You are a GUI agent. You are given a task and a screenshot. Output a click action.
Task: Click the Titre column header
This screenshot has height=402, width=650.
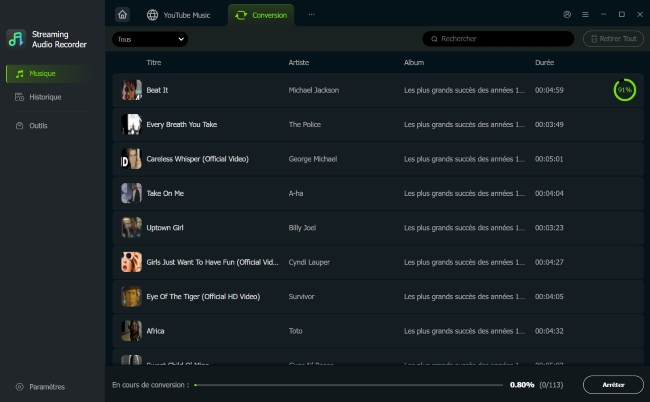[x=154, y=63]
